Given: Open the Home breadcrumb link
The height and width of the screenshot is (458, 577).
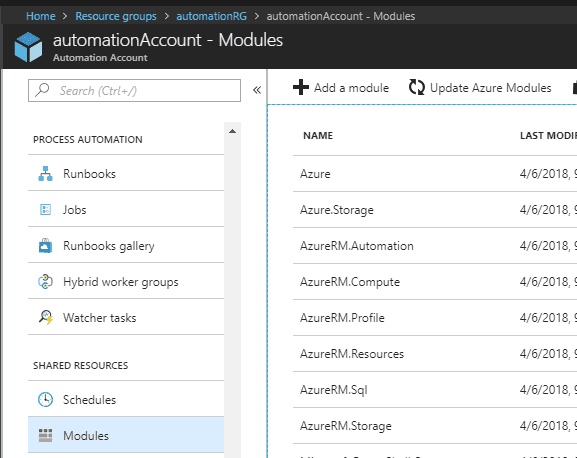Looking at the screenshot, I should coord(41,16).
